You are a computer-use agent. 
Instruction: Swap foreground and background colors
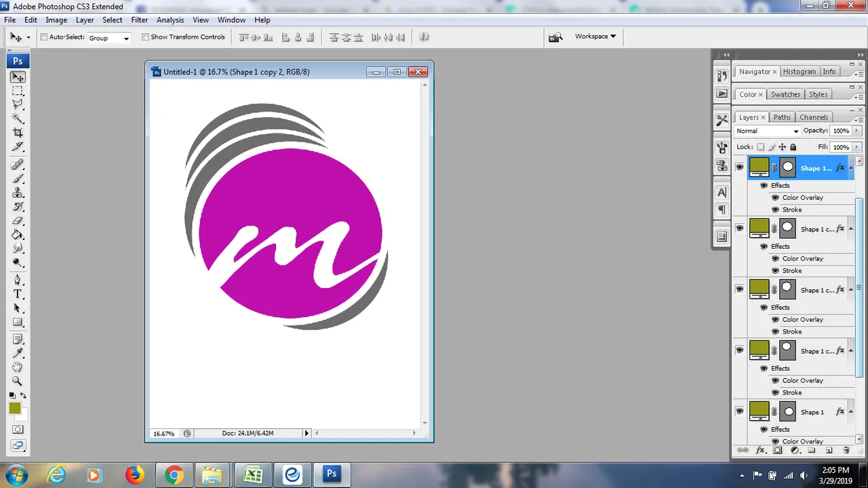pyautogui.click(x=23, y=395)
